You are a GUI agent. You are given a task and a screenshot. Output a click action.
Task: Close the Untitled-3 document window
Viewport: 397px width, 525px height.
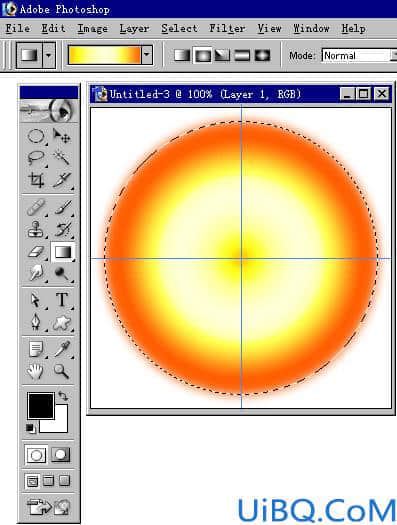point(382,94)
